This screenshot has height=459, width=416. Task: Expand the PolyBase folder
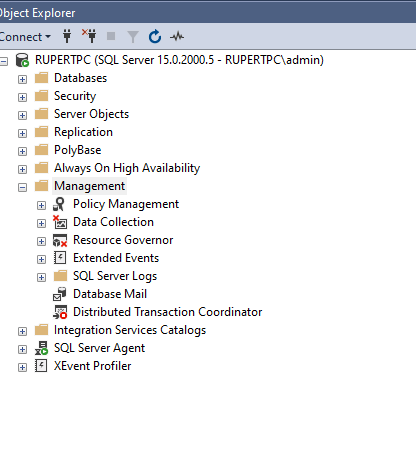pyautogui.click(x=22, y=151)
